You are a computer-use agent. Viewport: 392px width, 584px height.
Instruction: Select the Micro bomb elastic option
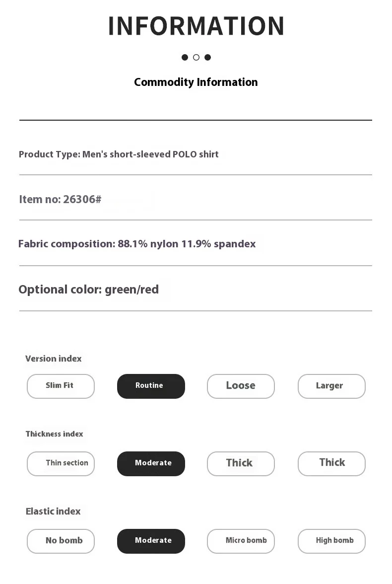click(241, 541)
